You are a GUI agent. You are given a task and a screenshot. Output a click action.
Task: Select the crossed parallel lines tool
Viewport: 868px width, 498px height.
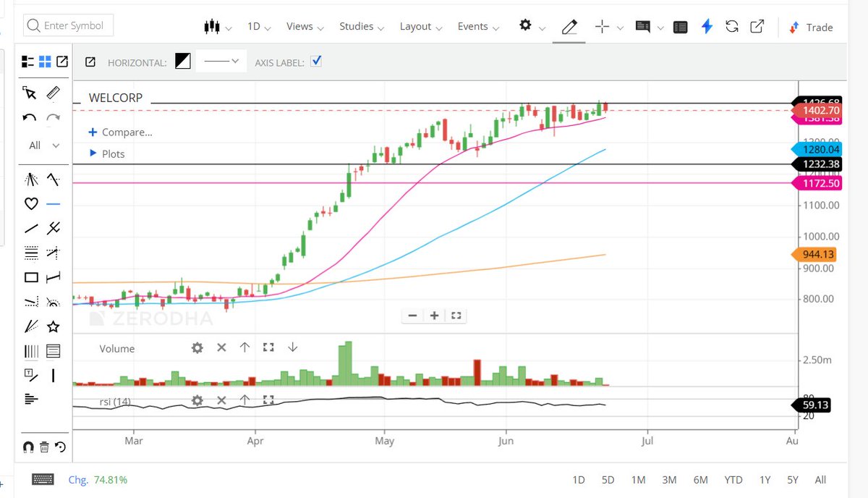pos(53,228)
